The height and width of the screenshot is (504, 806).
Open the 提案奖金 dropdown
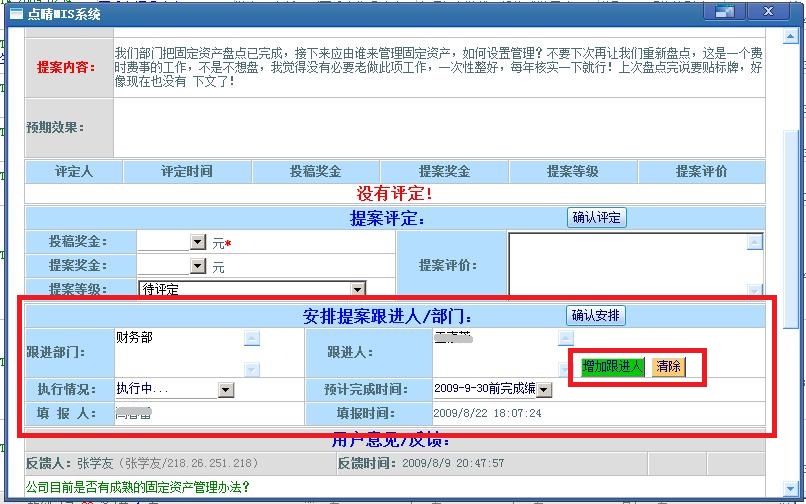[x=197, y=266]
